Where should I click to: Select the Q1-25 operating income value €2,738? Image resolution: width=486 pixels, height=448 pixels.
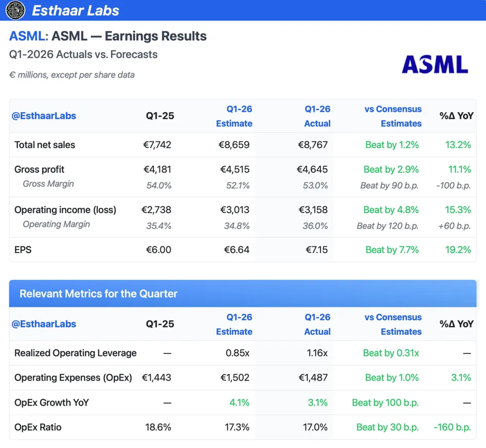coord(156,210)
